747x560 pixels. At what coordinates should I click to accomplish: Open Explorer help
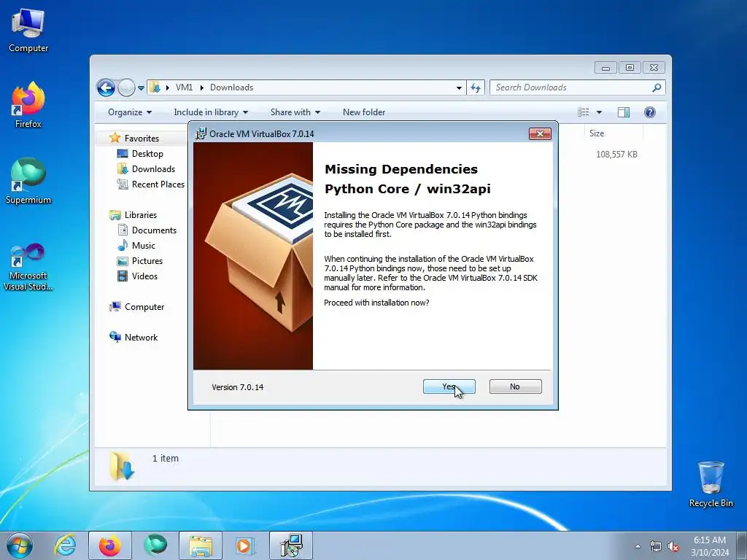pyautogui.click(x=650, y=112)
